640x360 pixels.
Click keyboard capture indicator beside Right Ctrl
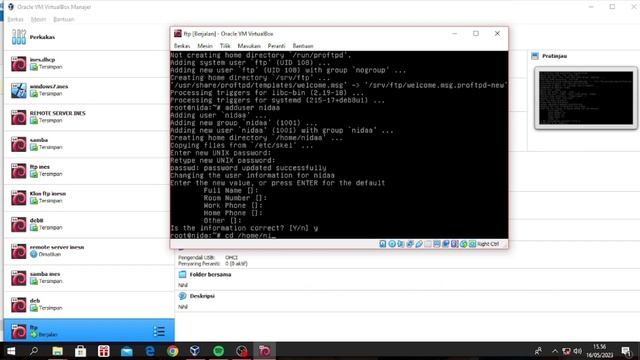(x=473, y=244)
